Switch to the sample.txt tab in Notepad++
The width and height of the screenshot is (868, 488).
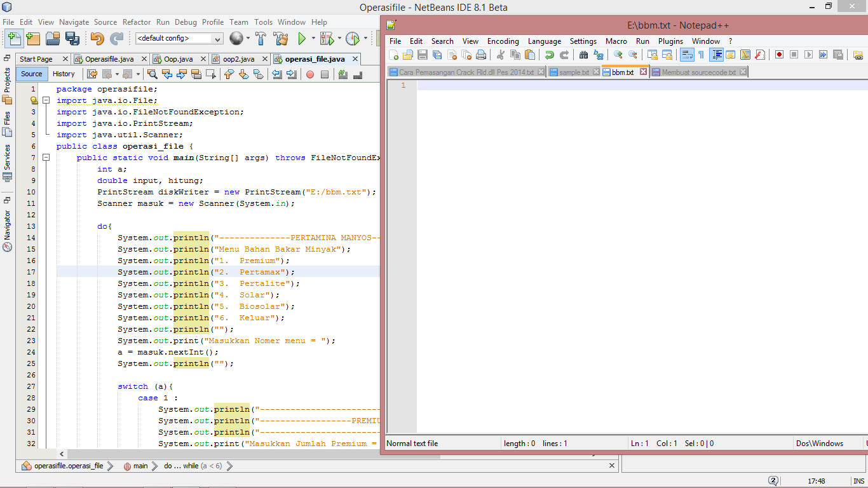(574, 72)
